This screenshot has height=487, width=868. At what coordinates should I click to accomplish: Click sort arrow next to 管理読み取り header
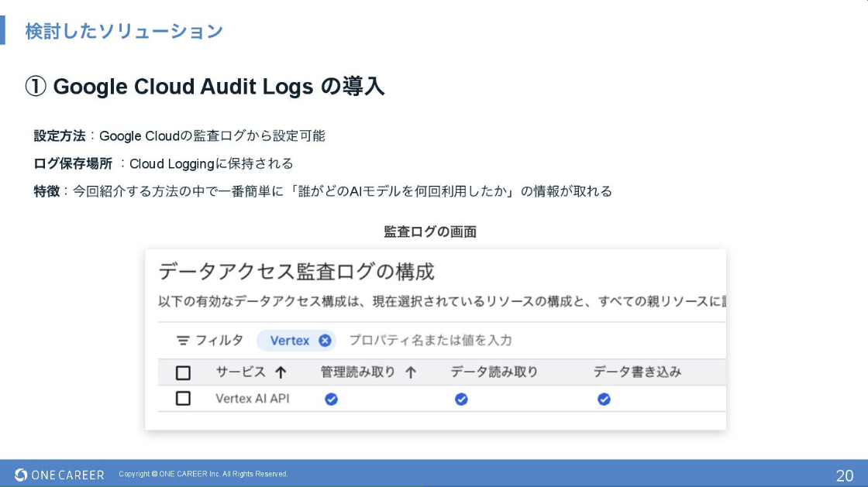pos(411,372)
